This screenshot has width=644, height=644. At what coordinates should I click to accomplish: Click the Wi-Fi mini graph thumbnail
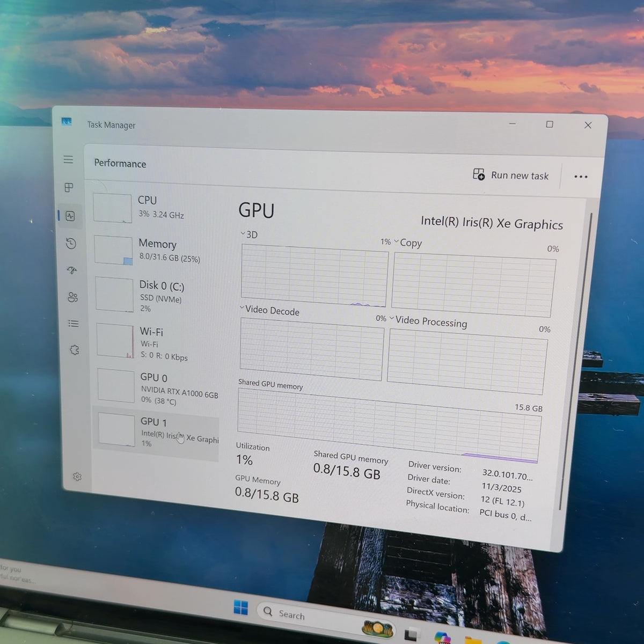point(115,341)
